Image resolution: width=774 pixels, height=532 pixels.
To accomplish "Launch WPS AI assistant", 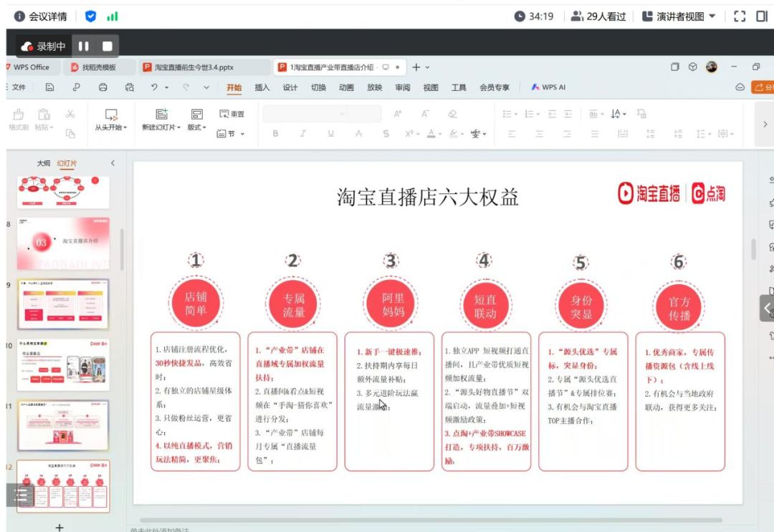I will point(548,87).
